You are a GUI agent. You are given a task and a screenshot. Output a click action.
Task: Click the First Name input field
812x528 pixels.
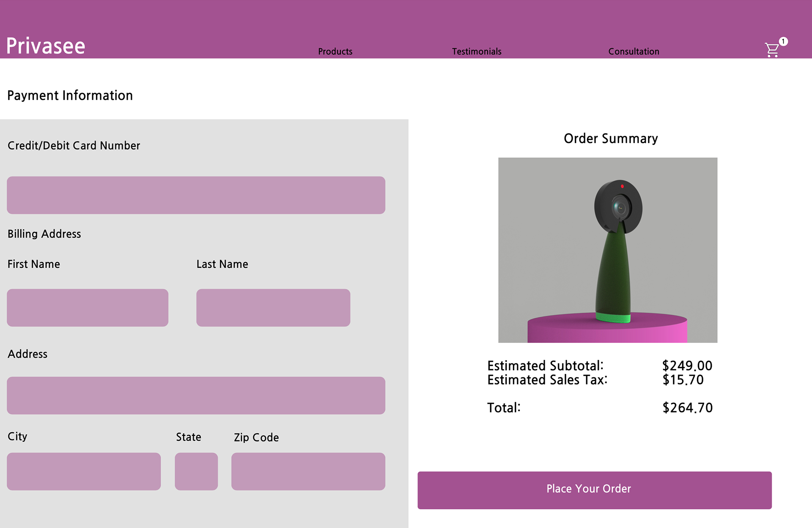pos(88,308)
